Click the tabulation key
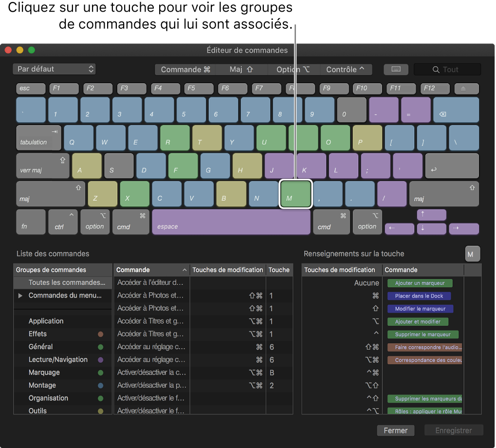Image resolution: width=496 pixels, height=448 pixels. (38, 138)
